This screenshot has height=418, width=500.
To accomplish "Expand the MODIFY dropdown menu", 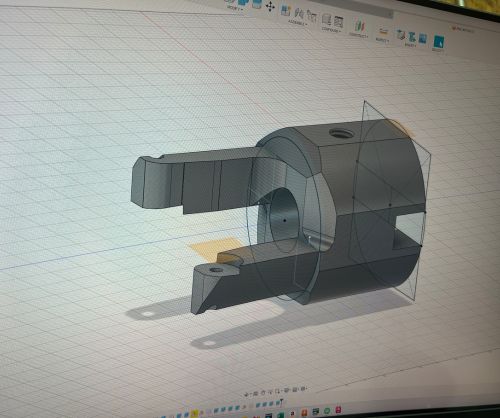I will 234,7.
